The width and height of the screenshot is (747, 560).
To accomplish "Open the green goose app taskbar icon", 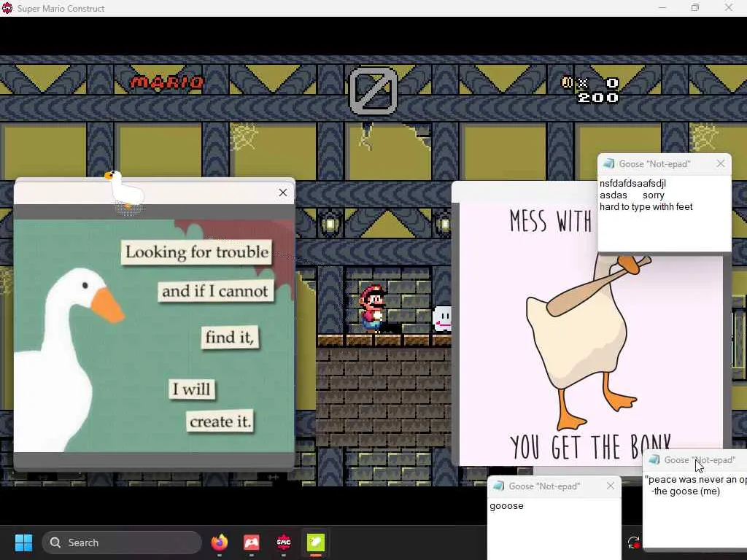I will [x=315, y=542].
